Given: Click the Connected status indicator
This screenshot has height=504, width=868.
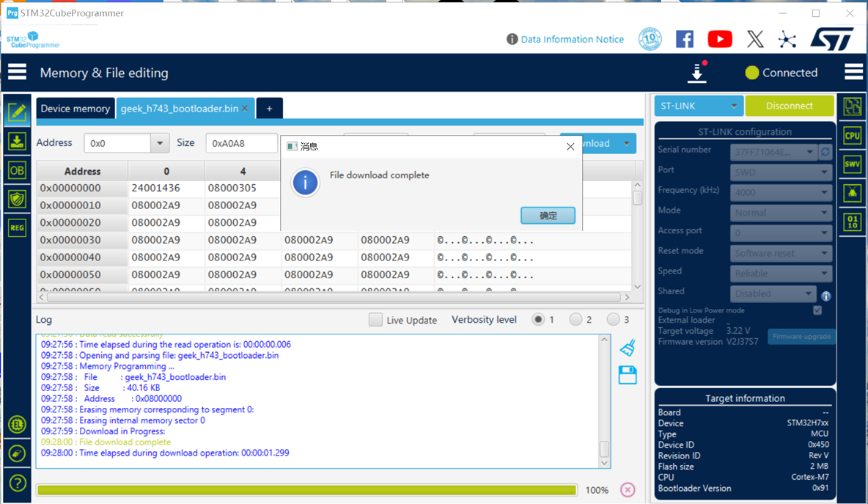Looking at the screenshot, I should pos(781,73).
